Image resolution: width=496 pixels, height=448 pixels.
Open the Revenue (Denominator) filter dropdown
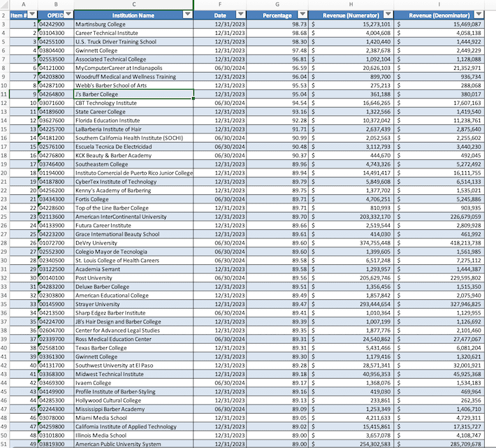pyautogui.click(x=479, y=15)
